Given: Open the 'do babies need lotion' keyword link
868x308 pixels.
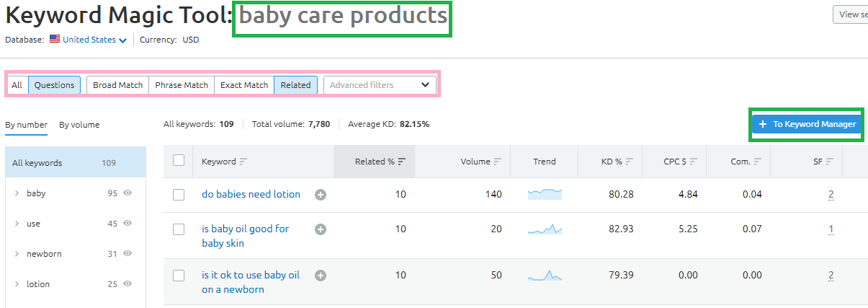Looking at the screenshot, I should pyautogui.click(x=251, y=195).
